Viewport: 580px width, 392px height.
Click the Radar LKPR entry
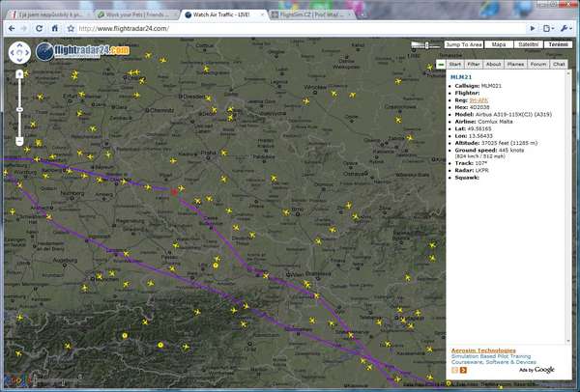click(x=472, y=170)
